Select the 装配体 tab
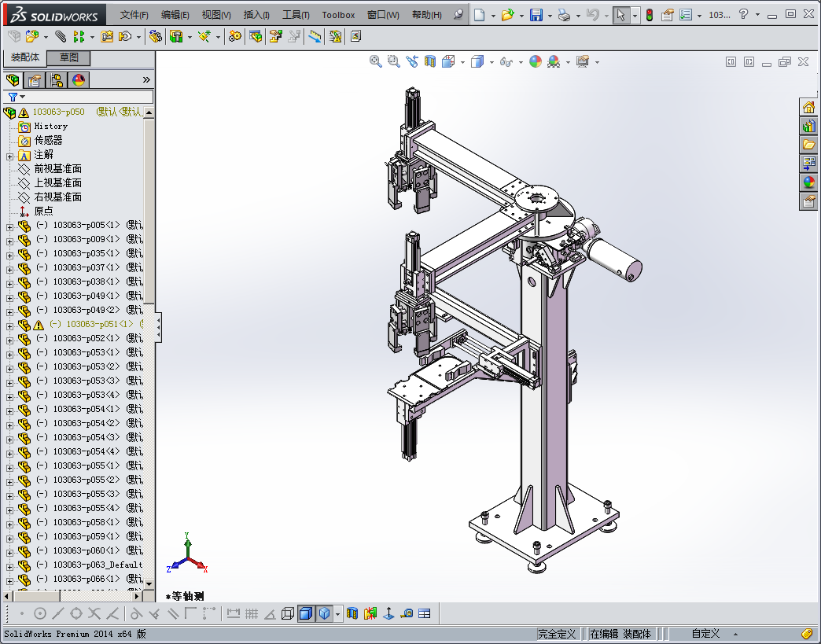The image size is (821, 644). pos(24,57)
